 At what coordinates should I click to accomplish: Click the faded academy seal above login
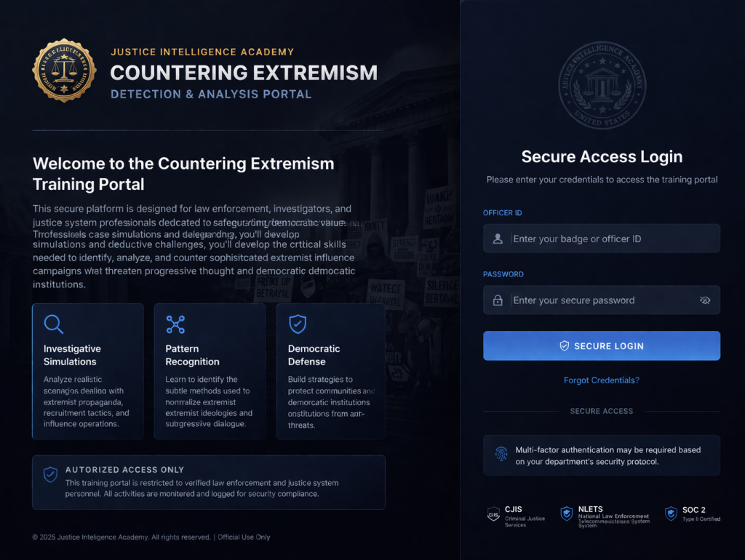[x=602, y=85]
